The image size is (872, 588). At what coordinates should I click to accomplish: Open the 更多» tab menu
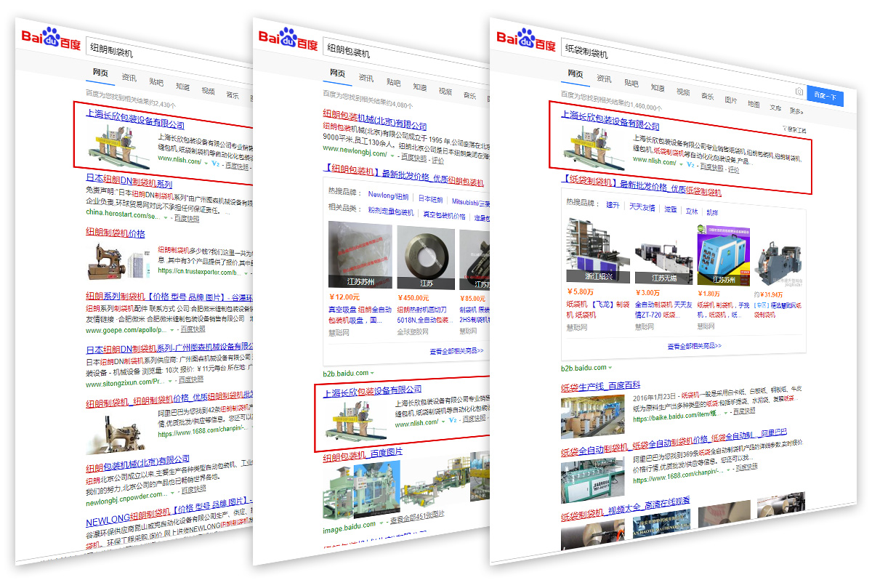[x=796, y=111]
